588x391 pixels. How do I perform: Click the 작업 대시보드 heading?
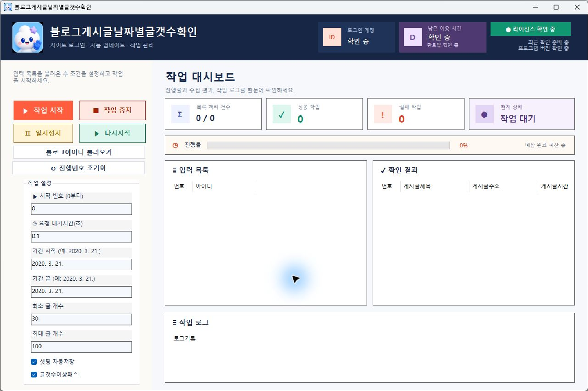(x=201, y=77)
